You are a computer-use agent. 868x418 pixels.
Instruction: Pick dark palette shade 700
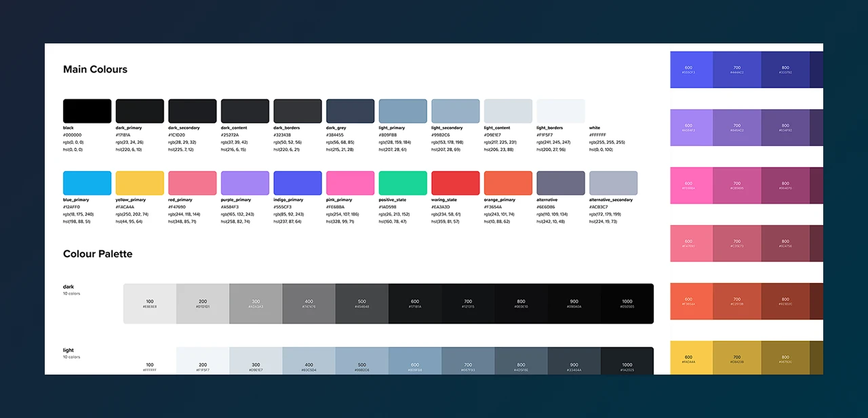point(468,303)
